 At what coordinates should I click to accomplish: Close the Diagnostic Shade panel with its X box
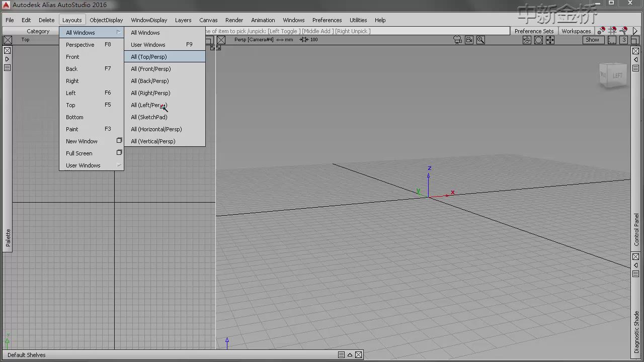click(x=636, y=257)
